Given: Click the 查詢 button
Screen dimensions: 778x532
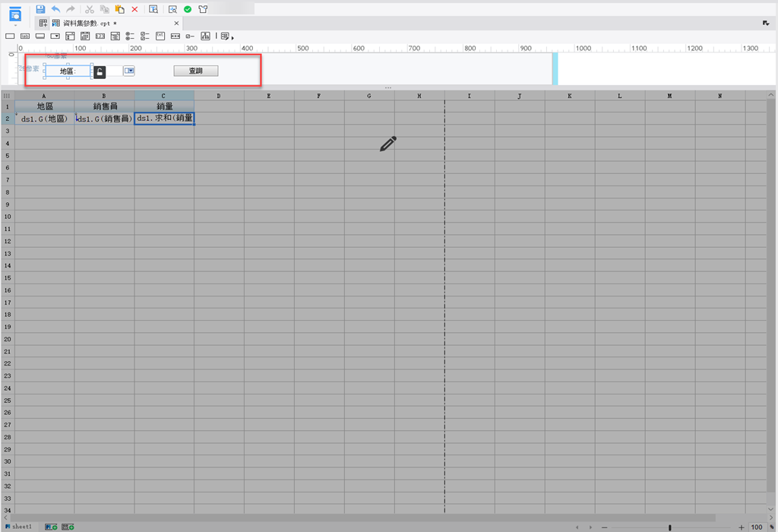Looking at the screenshot, I should point(196,71).
